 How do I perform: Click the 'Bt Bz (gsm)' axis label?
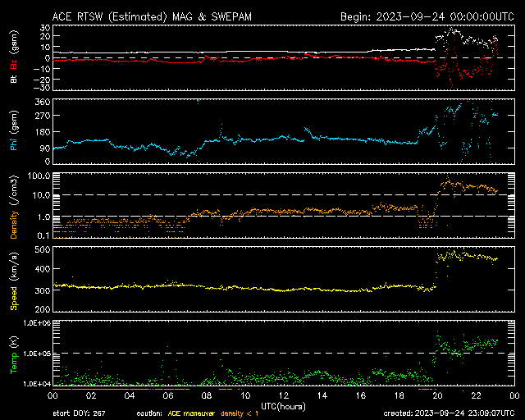click(x=14, y=57)
